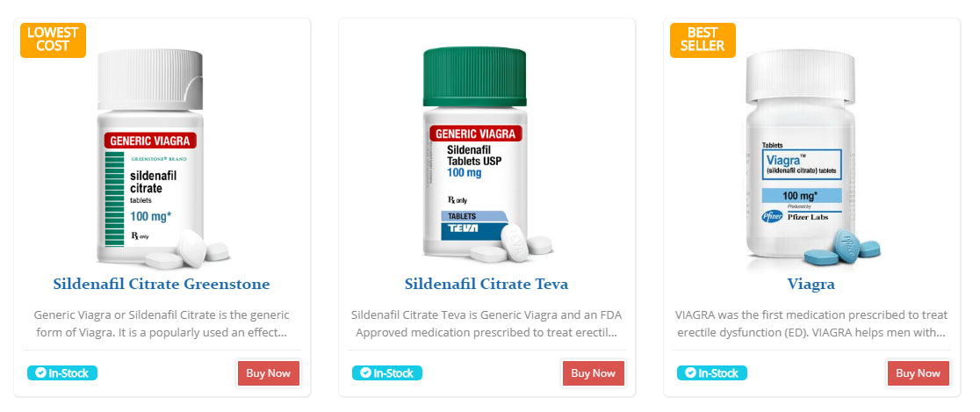Click the Lowest Cost badge
The height and width of the screenshot is (412, 980).
click(53, 40)
